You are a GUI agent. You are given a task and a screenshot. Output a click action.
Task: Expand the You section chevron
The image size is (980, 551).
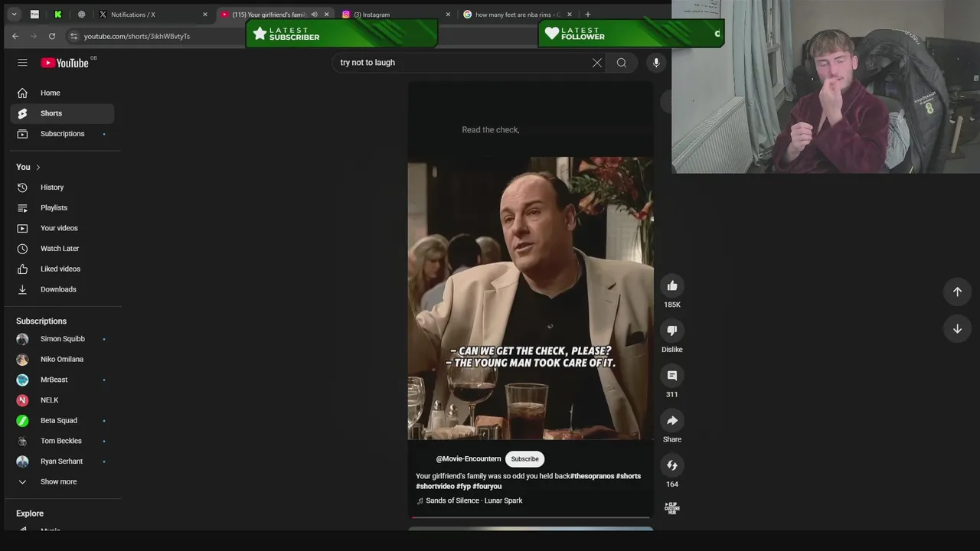pyautogui.click(x=38, y=167)
